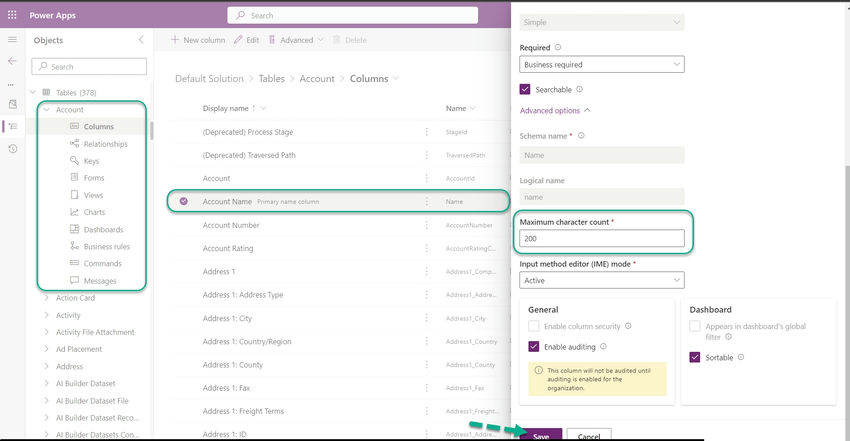Click info icon next to Sortable
This screenshot has width=850, height=441.
coord(741,357)
